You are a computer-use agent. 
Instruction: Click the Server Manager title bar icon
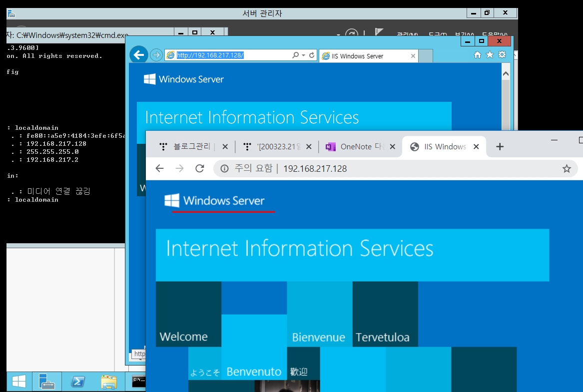(x=11, y=14)
